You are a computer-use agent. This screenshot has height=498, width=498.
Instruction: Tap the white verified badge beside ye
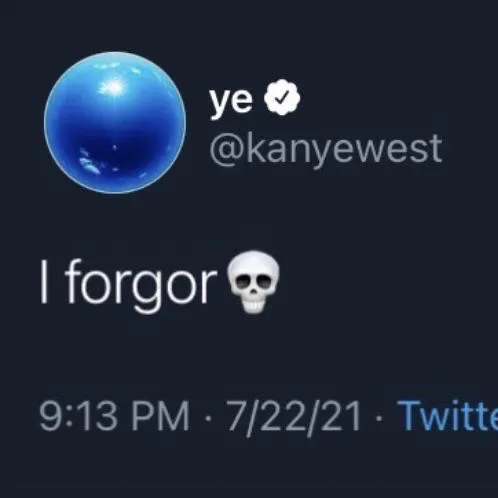tap(282, 97)
